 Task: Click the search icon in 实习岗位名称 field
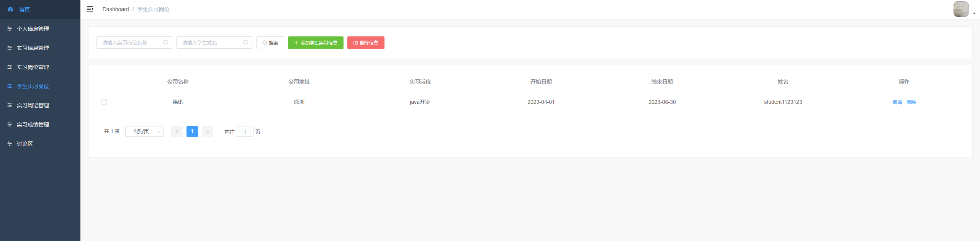pos(165,43)
